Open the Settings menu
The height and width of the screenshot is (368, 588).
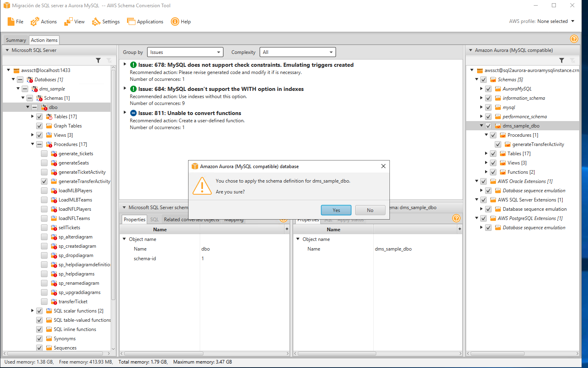point(106,22)
